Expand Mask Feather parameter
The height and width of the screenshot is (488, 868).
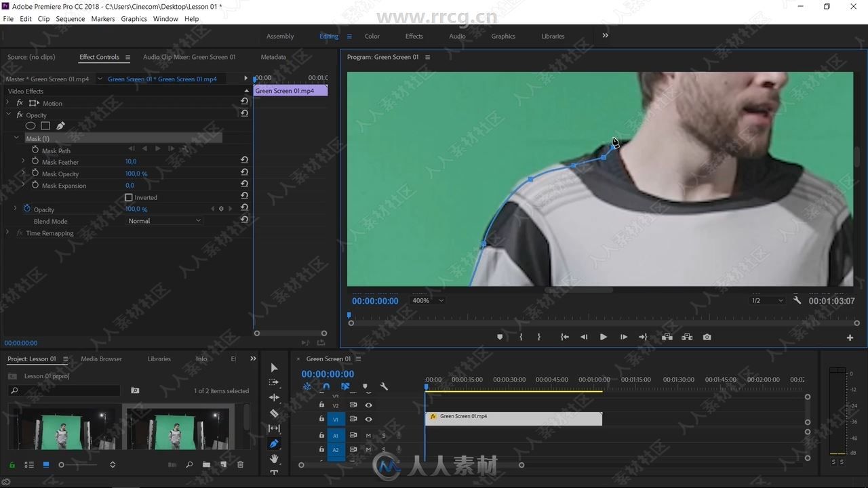pyautogui.click(x=23, y=161)
